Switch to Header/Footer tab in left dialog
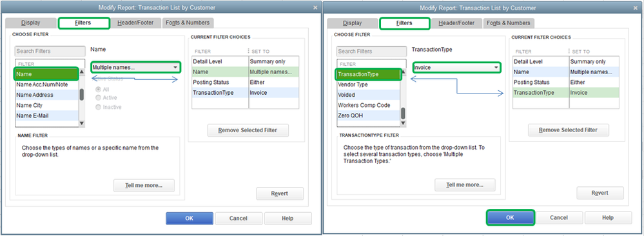Viewport: 644px width, 236px height. coord(135,23)
